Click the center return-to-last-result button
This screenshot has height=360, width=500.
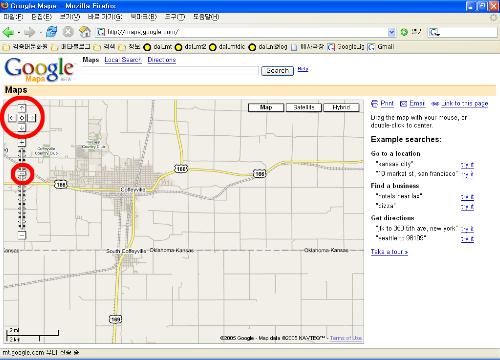(22, 118)
